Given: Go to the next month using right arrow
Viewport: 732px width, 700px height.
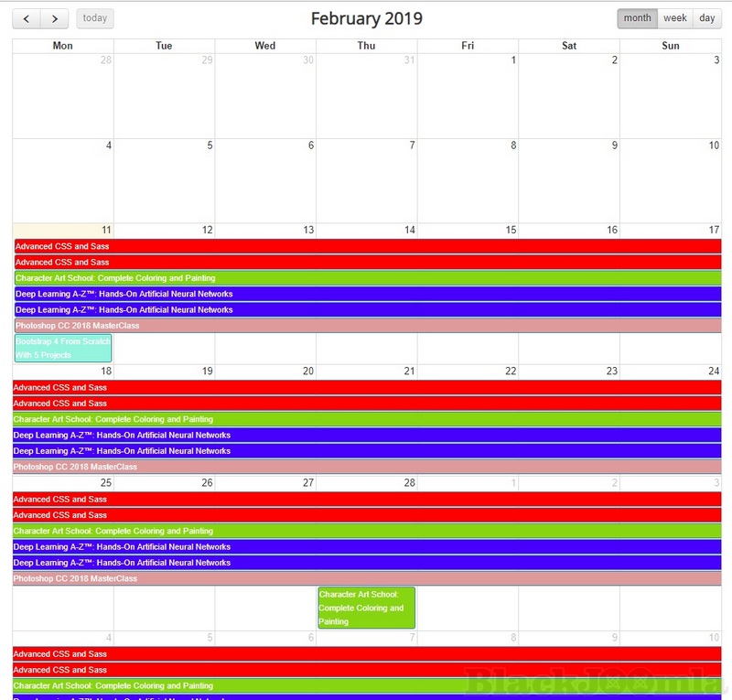Looking at the screenshot, I should pyautogui.click(x=55, y=18).
